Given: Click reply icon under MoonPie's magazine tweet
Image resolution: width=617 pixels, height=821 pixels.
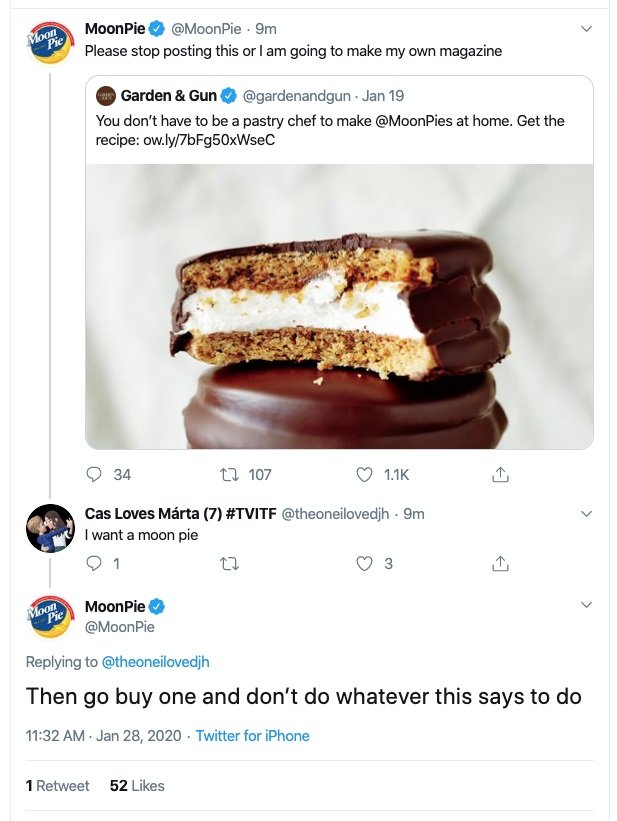Looking at the screenshot, I should pos(94,474).
